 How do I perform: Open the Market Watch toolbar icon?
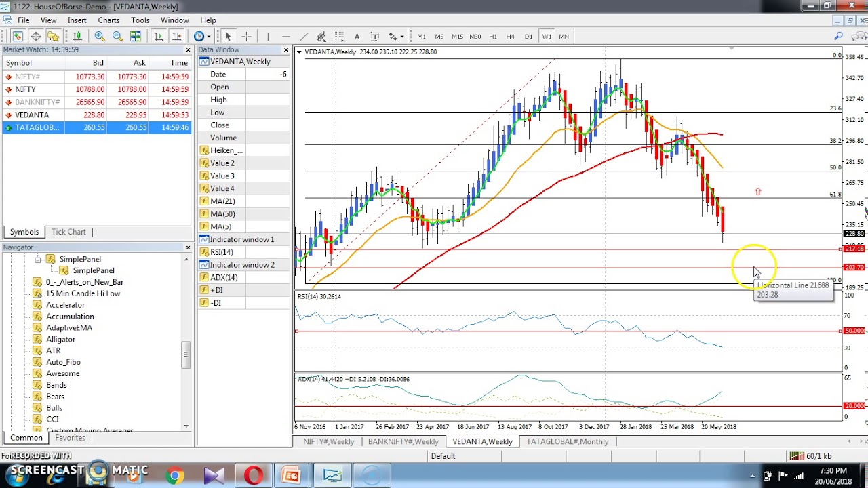pos(18,36)
